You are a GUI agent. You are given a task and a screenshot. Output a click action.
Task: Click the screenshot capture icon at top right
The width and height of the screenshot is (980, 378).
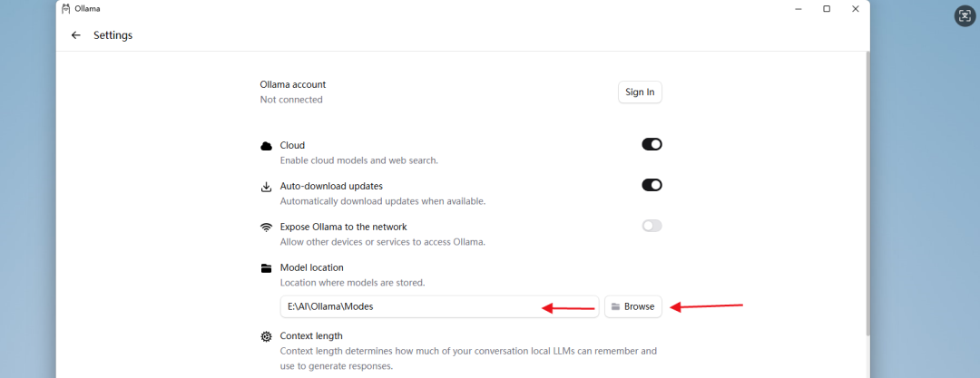[965, 15]
